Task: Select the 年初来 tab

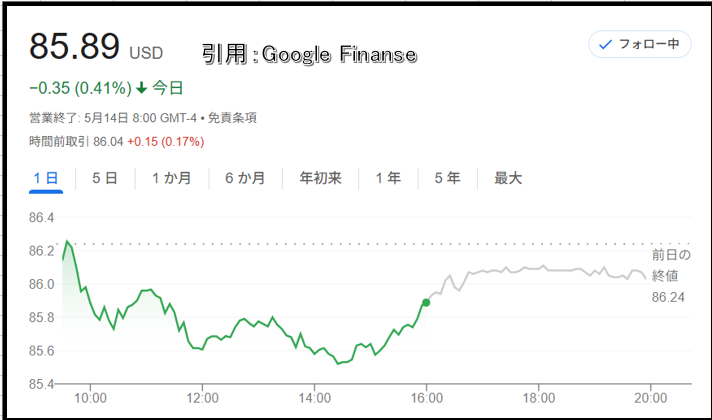Action: click(321, 178)
